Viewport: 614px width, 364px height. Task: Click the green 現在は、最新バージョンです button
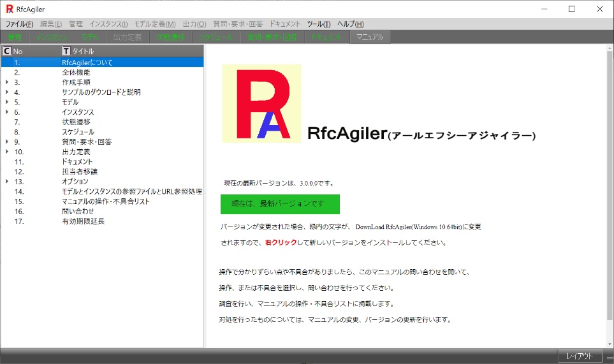point(280,204)
